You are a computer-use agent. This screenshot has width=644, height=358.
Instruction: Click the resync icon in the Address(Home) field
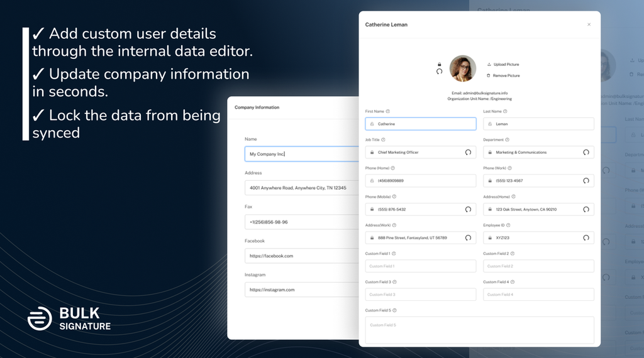point(586,209)
